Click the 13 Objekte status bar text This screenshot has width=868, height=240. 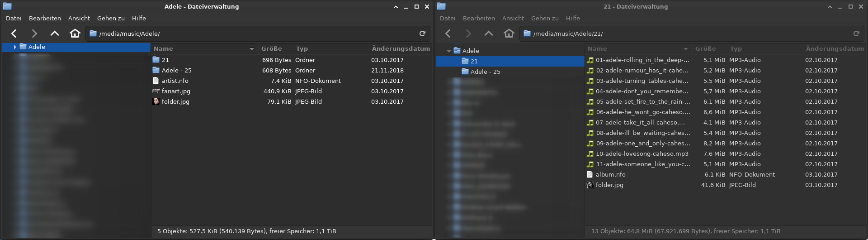point(686,231)
